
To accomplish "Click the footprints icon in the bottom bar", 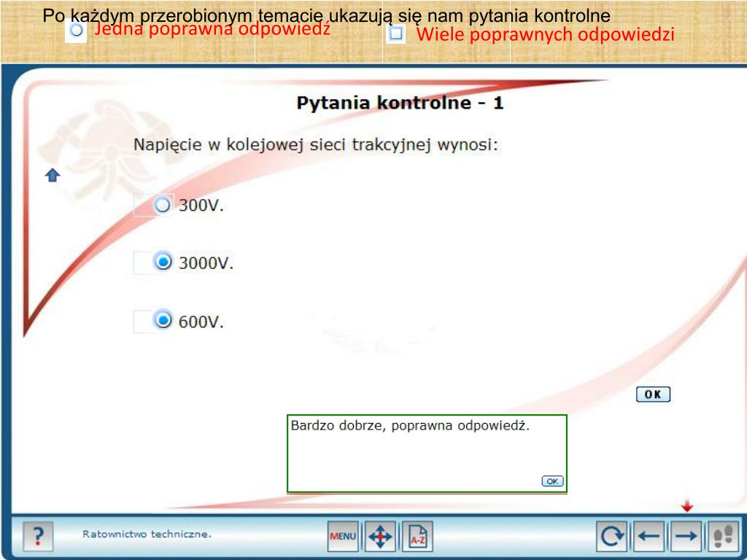I will pyautogui.click(x=724, y=536).
